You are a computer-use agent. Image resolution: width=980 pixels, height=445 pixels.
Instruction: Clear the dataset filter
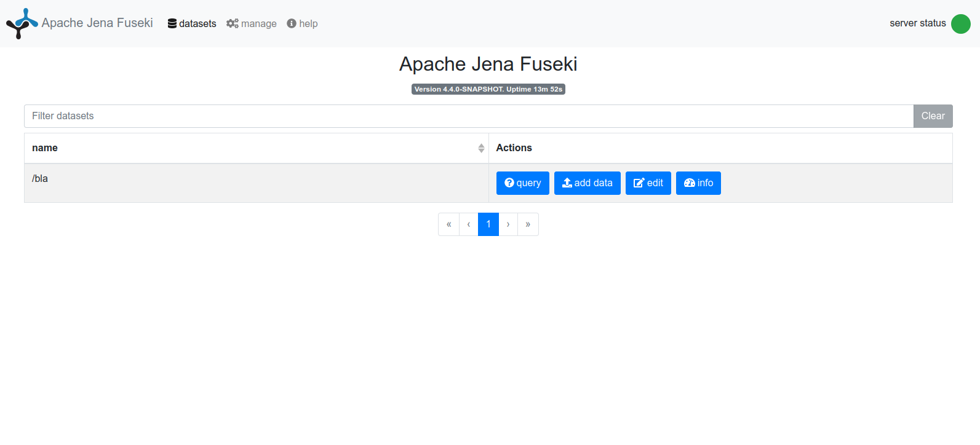(933, 116)
